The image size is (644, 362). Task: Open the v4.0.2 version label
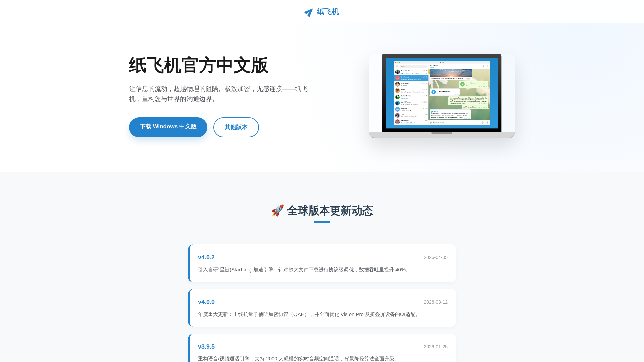[206, 257]
